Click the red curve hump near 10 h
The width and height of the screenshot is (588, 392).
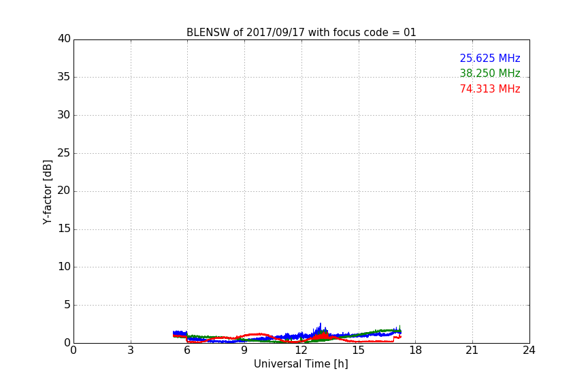(259, 334)
